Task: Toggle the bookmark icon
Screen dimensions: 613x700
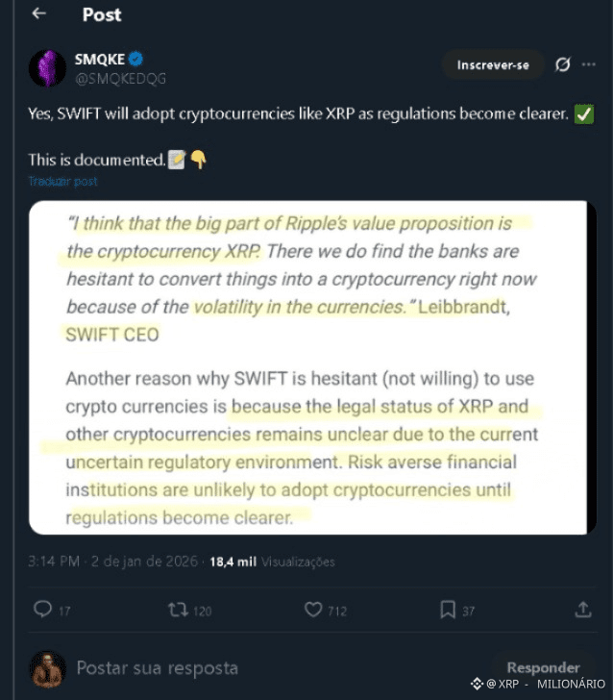Action: pyautogui.click(x=447, y=609)
